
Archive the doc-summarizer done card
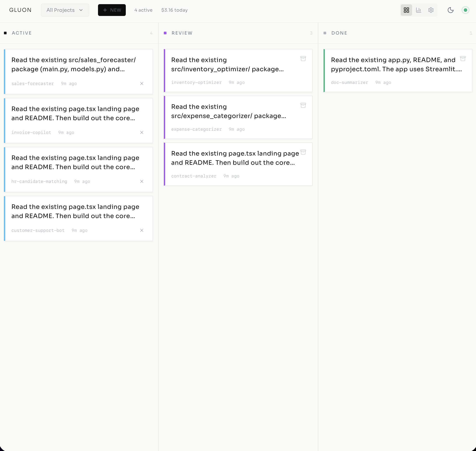pyautogui.click(x=463, y=58)
